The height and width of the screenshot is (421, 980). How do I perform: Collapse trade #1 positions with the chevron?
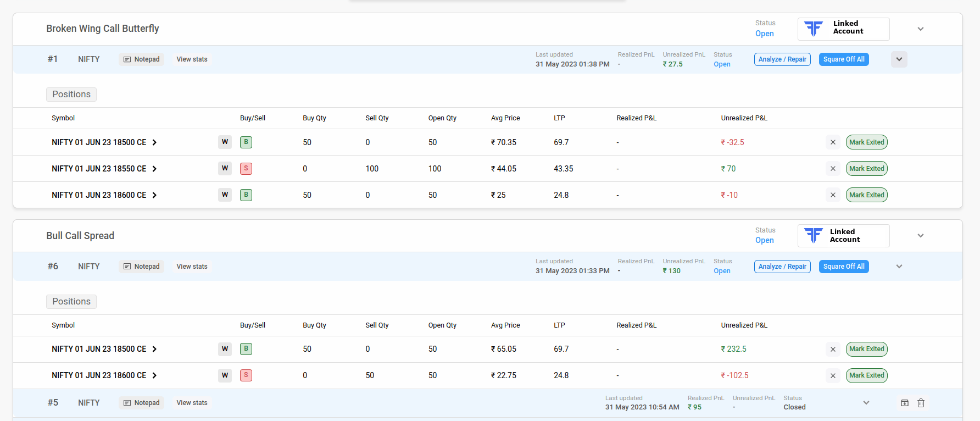click(899, 59)
